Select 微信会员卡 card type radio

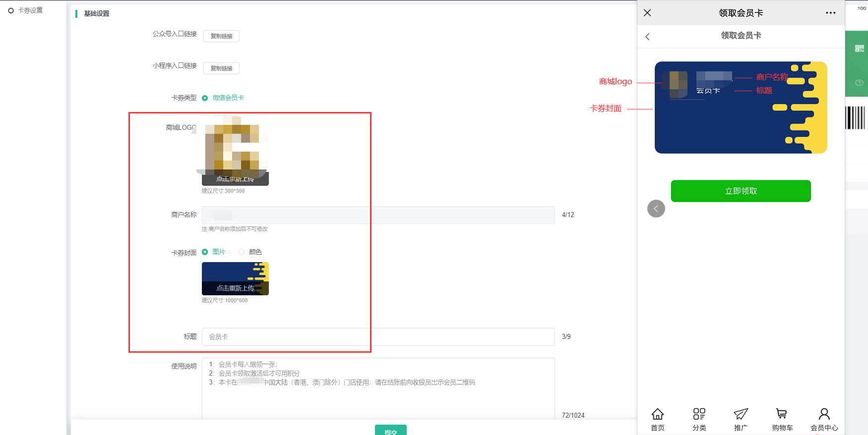[205, 98]
